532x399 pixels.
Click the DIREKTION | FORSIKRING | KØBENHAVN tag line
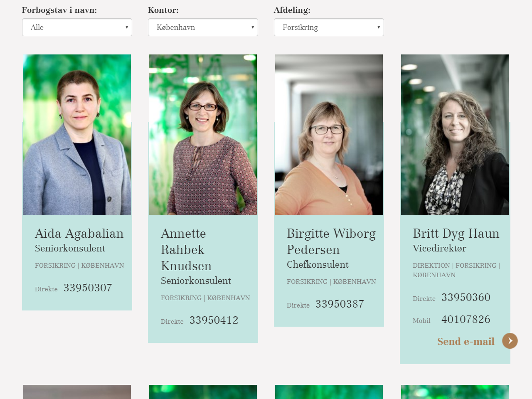click(456, 270)
